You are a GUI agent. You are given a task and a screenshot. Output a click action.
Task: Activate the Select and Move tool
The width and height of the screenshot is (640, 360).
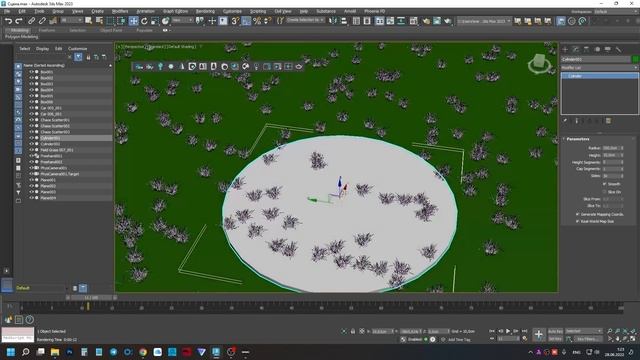point(133,21)
